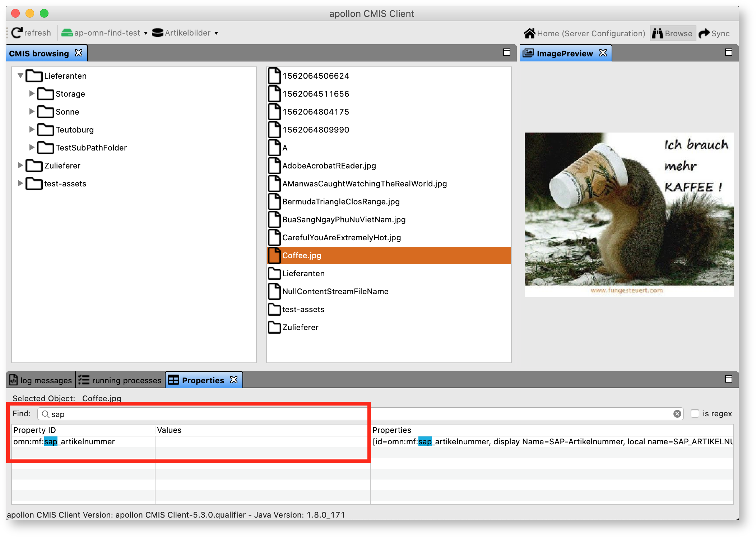756x537 pixels.
Task: Maximize the ImagePreview panel
Action: click(728, 52)
